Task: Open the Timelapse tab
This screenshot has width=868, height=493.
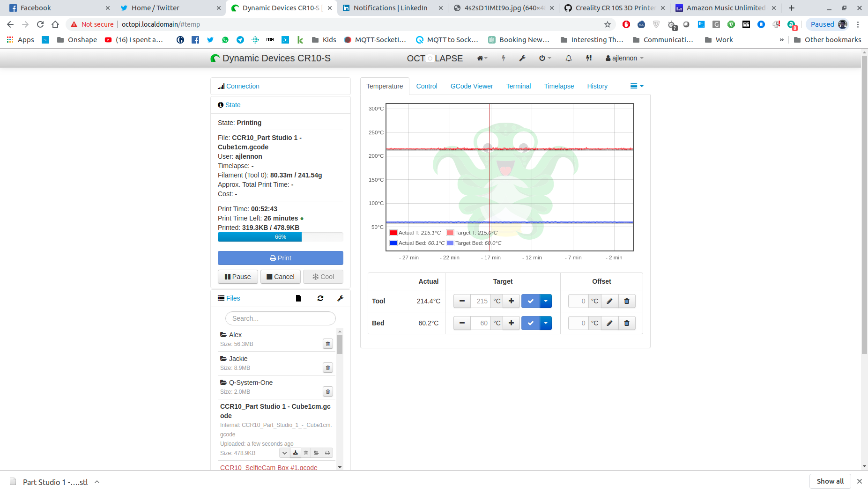Action: coord(559,86)
